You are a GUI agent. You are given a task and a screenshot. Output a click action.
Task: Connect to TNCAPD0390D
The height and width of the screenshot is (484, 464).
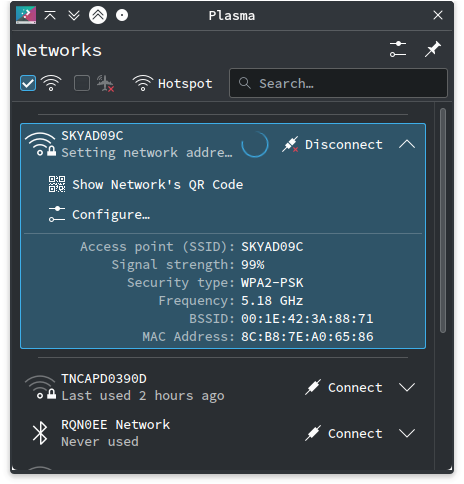click(x=343, y=387)
